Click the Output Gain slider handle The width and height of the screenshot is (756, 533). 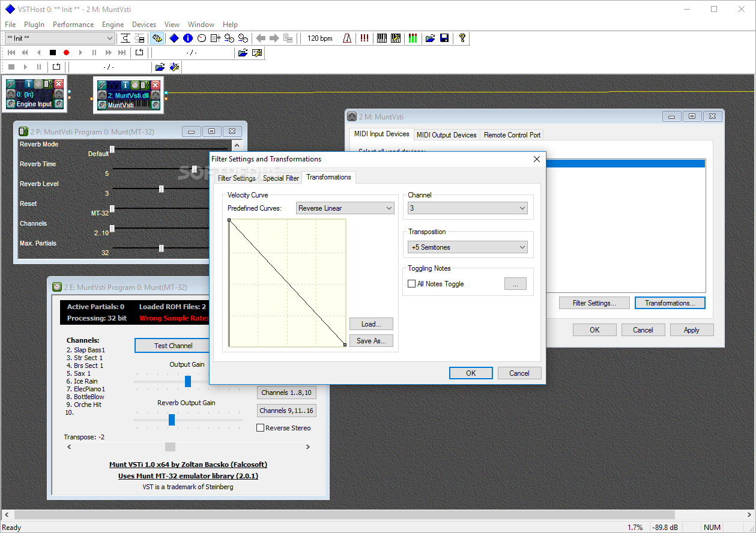click(188, 382)
